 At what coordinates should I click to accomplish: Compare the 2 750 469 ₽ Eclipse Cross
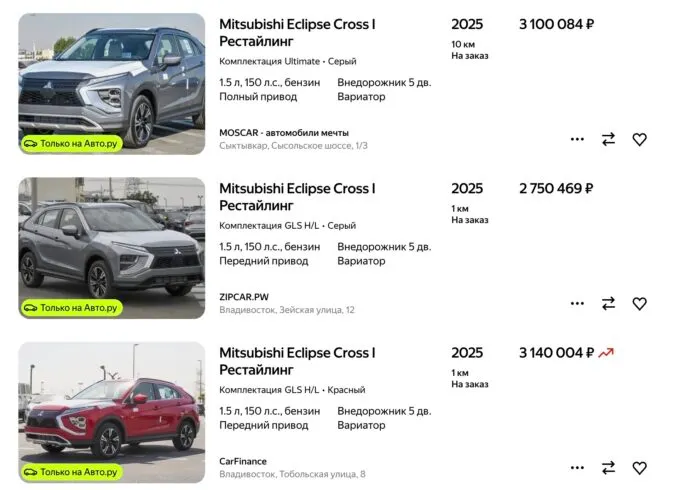608,303
